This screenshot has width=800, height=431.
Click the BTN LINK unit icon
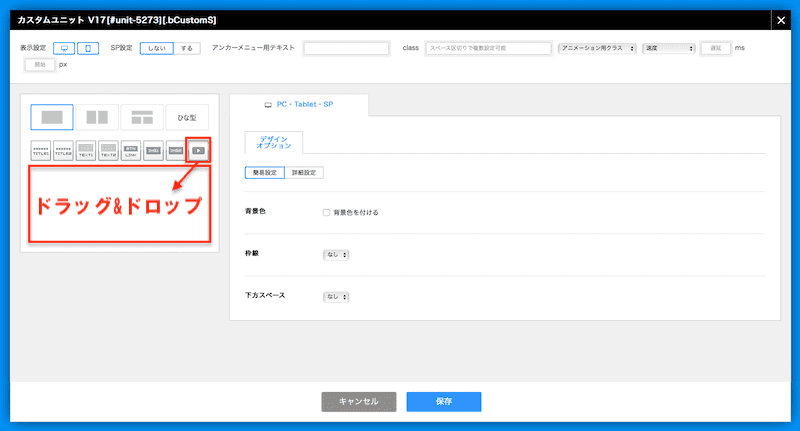[x=131, y=150]
